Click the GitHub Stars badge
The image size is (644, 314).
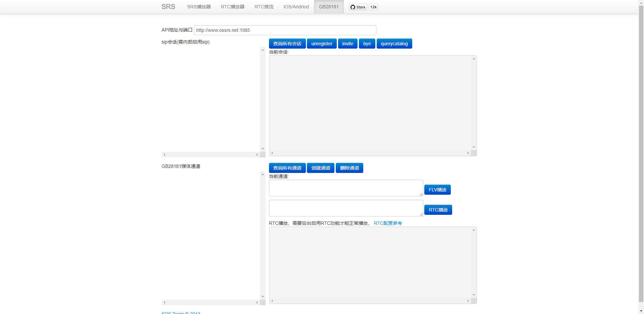pyautogui.click(x=358, y=7)
